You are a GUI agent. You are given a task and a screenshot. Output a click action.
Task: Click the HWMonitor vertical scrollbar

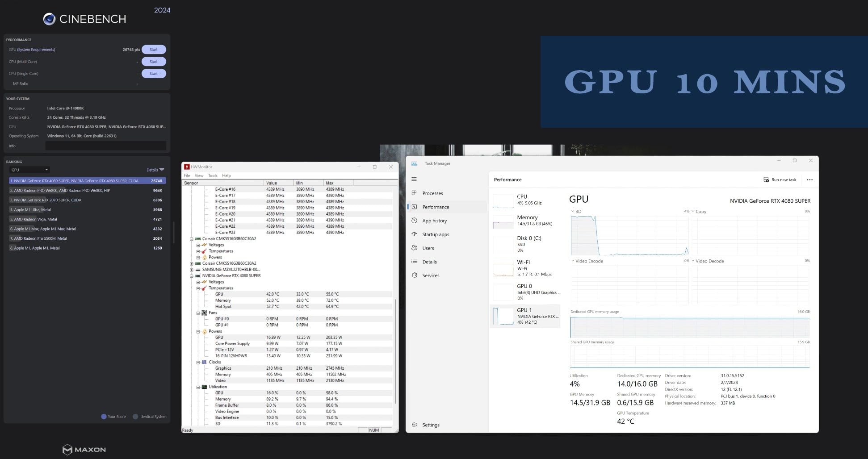pos(395,351)
